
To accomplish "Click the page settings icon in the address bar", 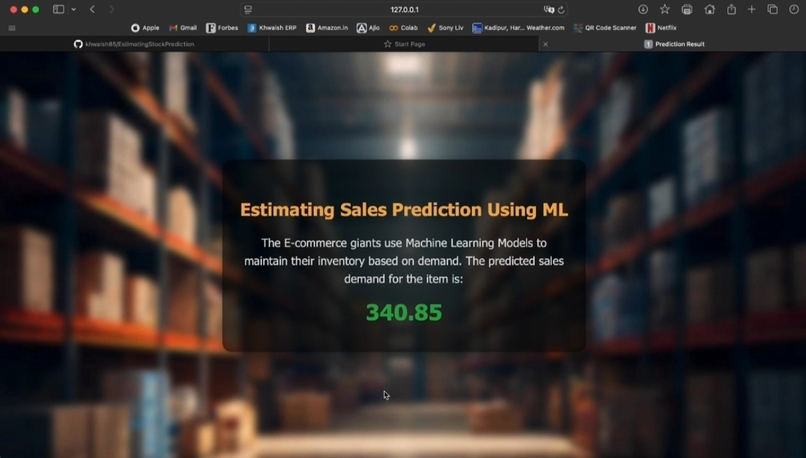I will click(248, 9).
